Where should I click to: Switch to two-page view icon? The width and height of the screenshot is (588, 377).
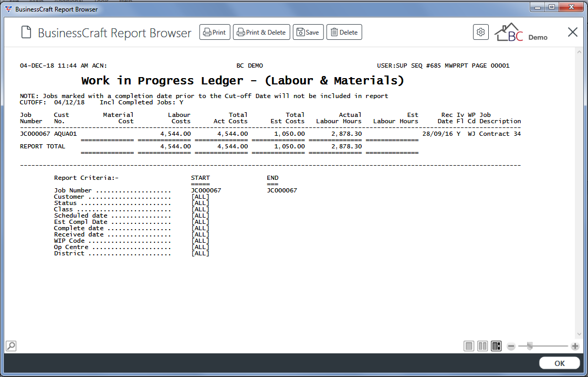click(482, 346)
